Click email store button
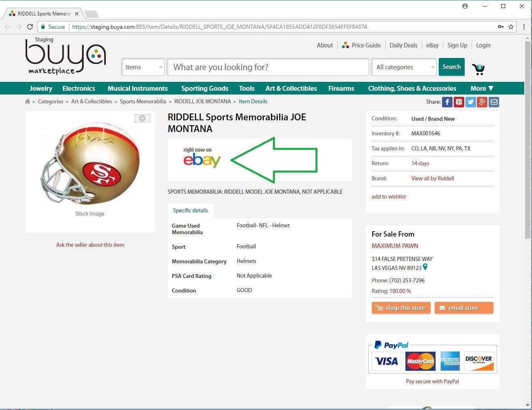 tap(464, 308)
